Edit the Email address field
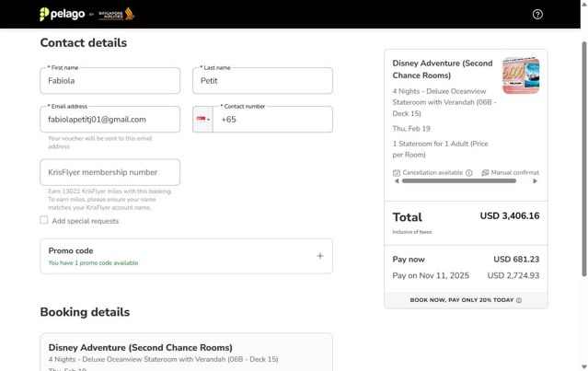This screenshot has width=588, height=371. coord(110,120)
